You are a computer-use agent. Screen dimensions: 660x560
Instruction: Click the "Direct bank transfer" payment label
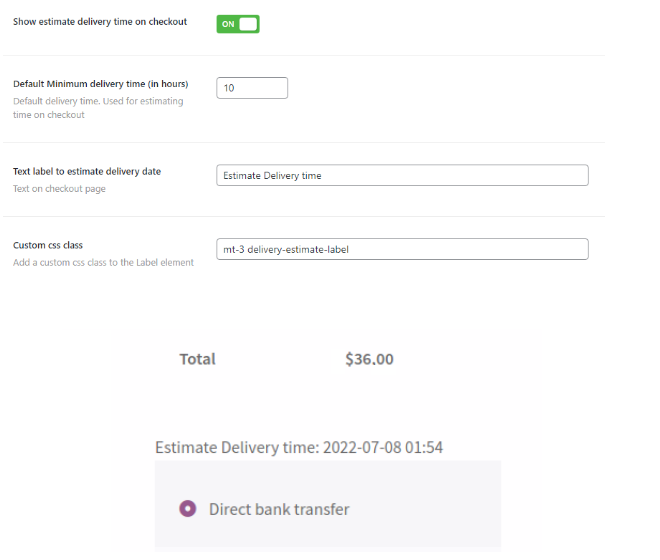[x=279, y=509]
